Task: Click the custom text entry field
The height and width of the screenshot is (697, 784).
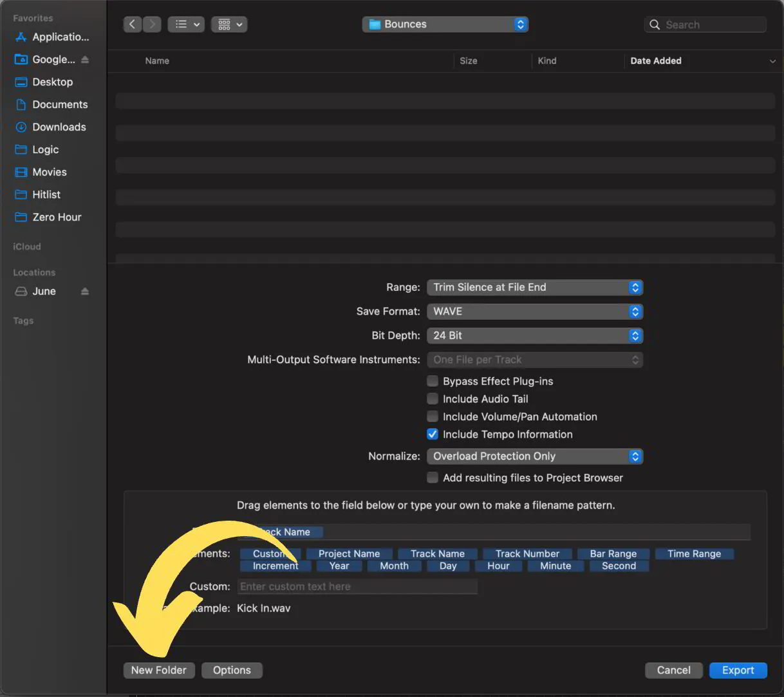Action: pos(357,586)
